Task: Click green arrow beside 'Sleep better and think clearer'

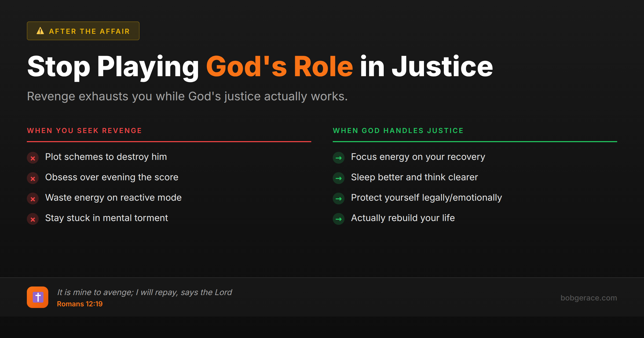Action: pyautogui.click(x=339, y=178)
